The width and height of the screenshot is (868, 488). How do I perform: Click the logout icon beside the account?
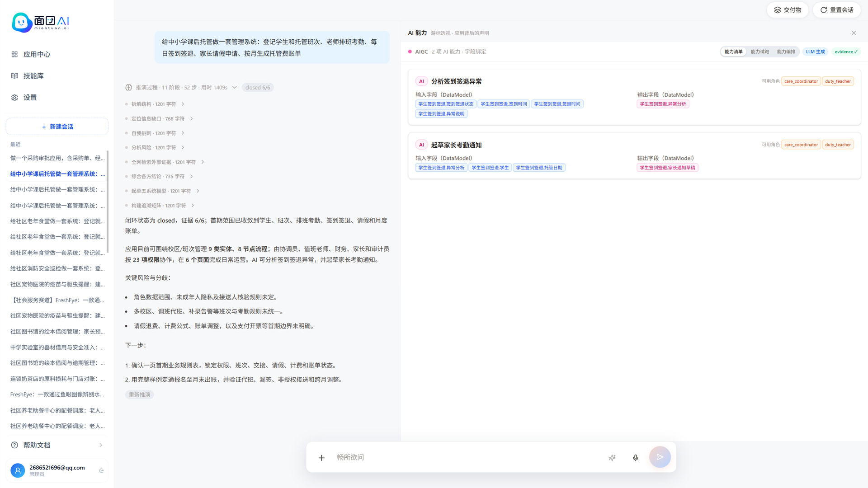pyautogui.click(x=101, y=470)
